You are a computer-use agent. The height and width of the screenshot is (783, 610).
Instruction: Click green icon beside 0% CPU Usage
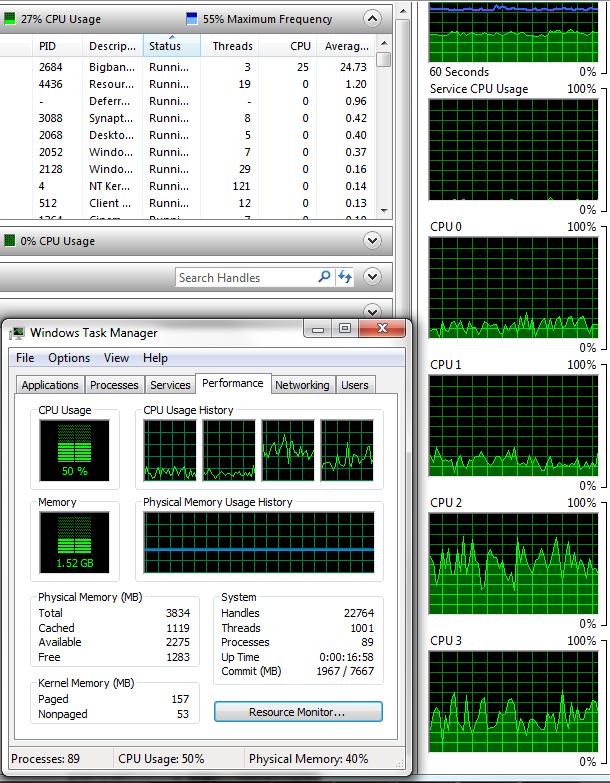click(x=9, y=241)
